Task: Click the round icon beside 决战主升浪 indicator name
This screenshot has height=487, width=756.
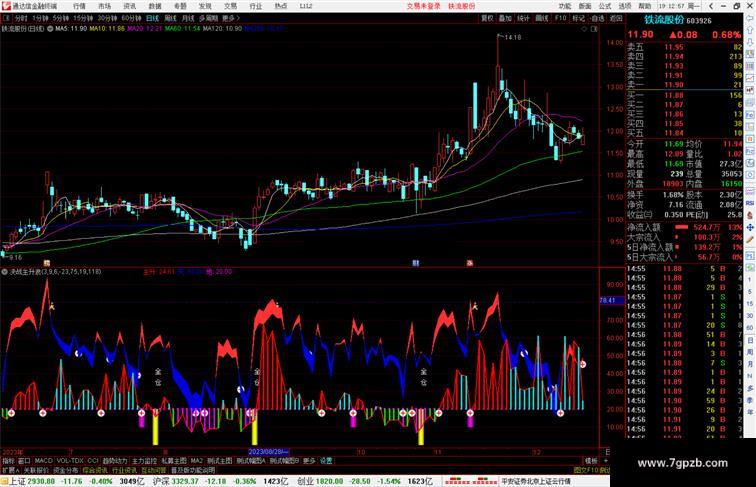Action: tap(4, 272)
